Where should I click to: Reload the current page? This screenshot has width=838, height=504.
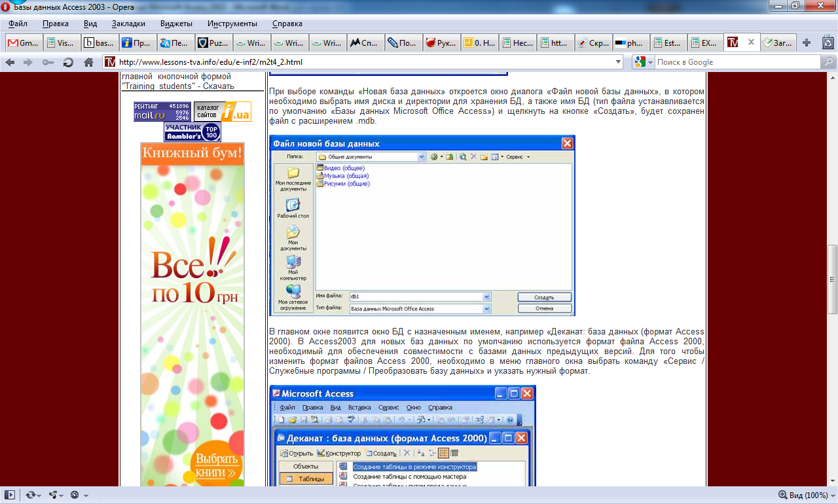pyautogui.click(x=68, y=62)
